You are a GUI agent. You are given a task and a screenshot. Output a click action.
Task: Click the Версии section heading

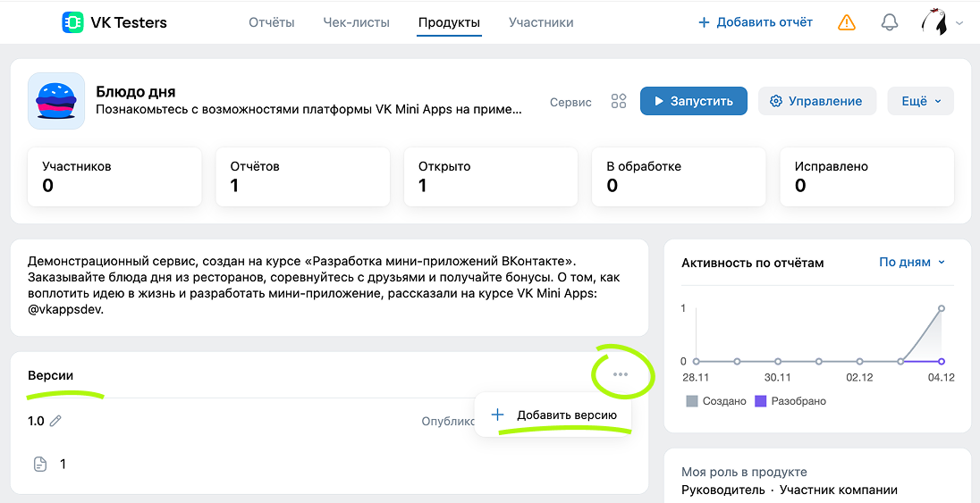(51, 375)
